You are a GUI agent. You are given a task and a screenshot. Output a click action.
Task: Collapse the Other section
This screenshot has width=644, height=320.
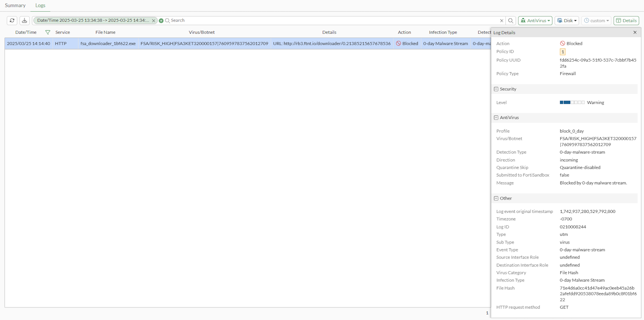[x=496, y=198]
